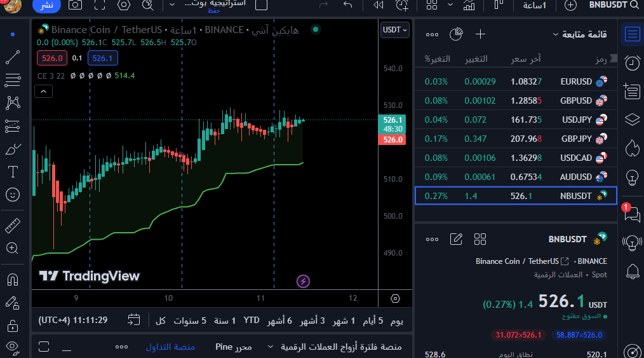Open BNBUSDT details three-dots menu
This screenshot has width=644, height=358.
tap(432, 239)
